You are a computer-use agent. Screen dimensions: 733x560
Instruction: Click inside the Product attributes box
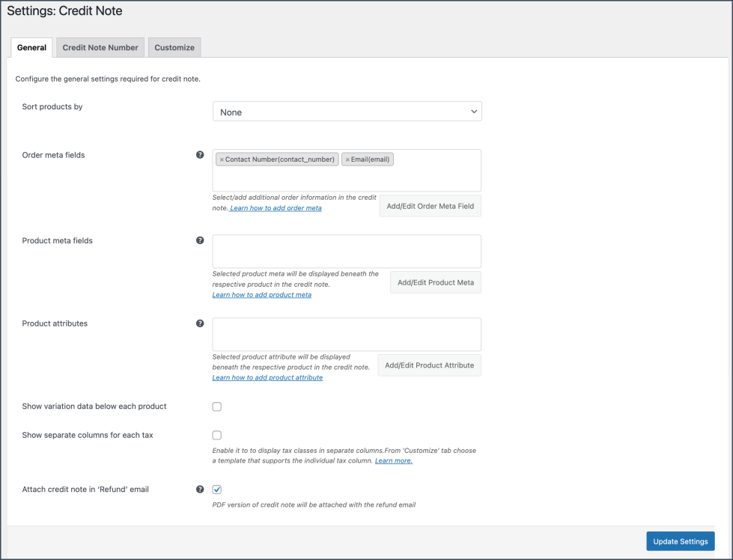pos(347,335)
